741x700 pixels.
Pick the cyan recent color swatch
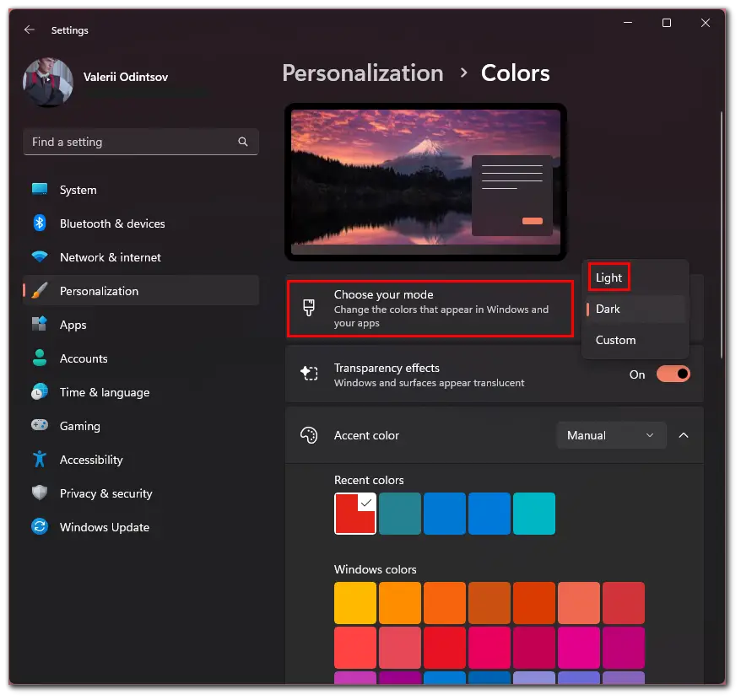coord(534,514)
